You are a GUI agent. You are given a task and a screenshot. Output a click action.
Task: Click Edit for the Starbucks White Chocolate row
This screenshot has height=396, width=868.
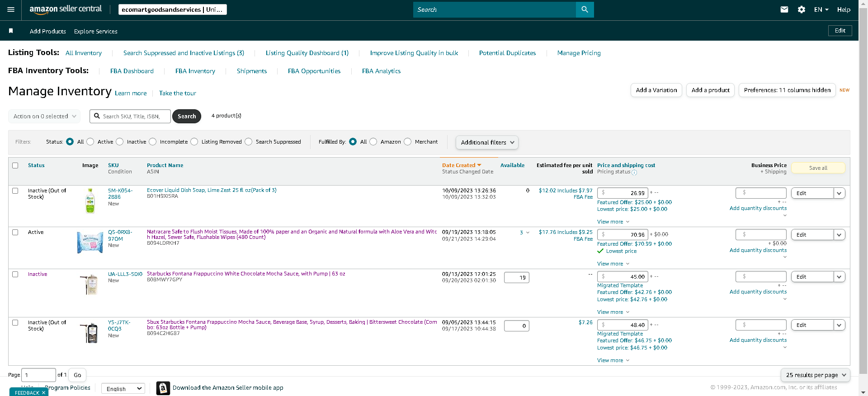pos(812,277)
